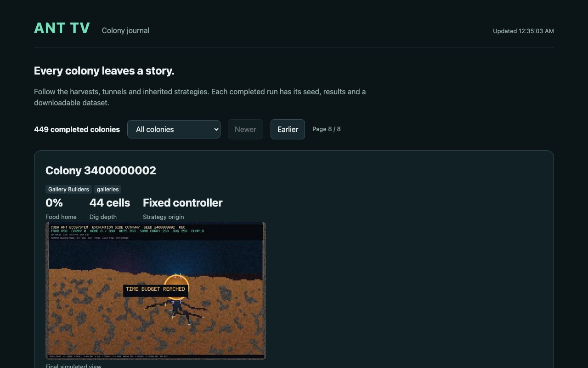This screenshot has width=588, height=368.
Task: Click the Food home label
Action: click(61, 217)
